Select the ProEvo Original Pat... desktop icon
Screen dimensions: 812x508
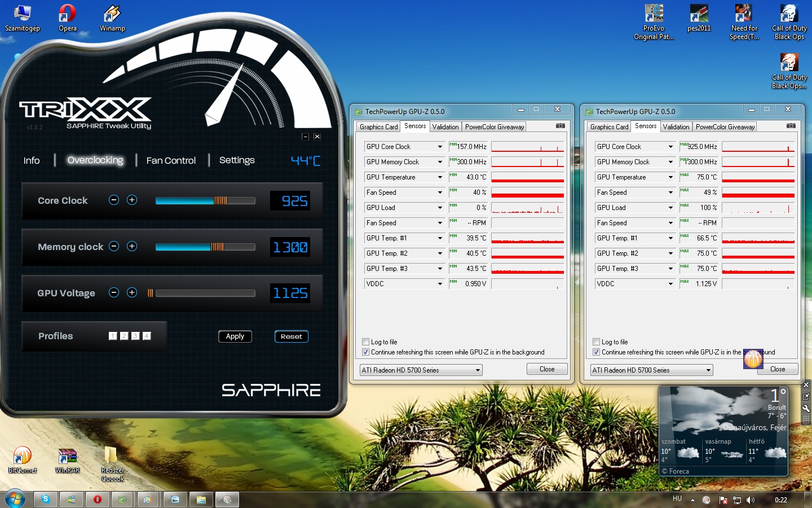point(654,21)
